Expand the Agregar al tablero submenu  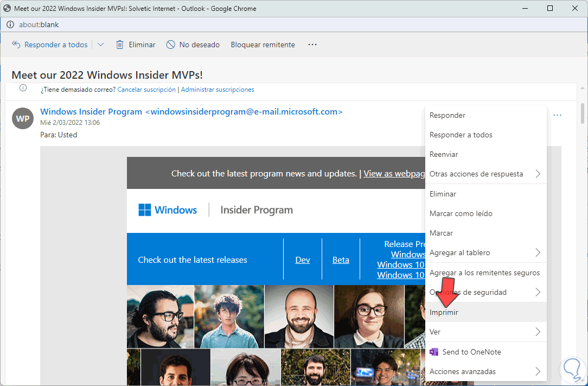pos(538,252)
